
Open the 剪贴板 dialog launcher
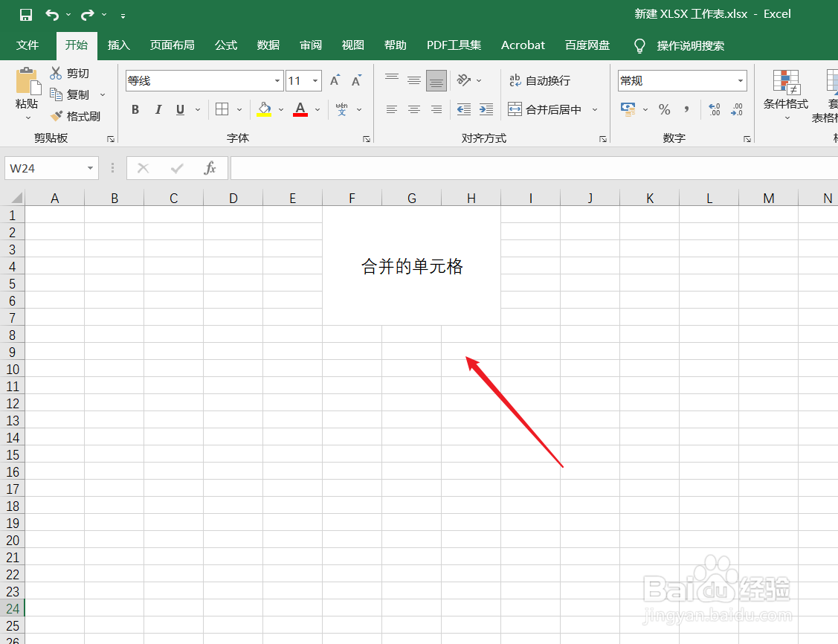[111, 139]
